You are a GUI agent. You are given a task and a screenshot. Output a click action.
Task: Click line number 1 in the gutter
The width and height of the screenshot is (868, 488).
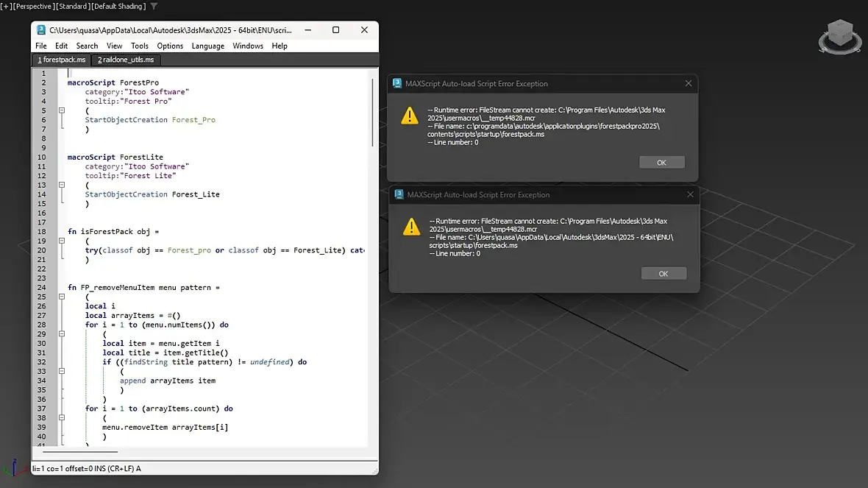(x=43, y=73)
